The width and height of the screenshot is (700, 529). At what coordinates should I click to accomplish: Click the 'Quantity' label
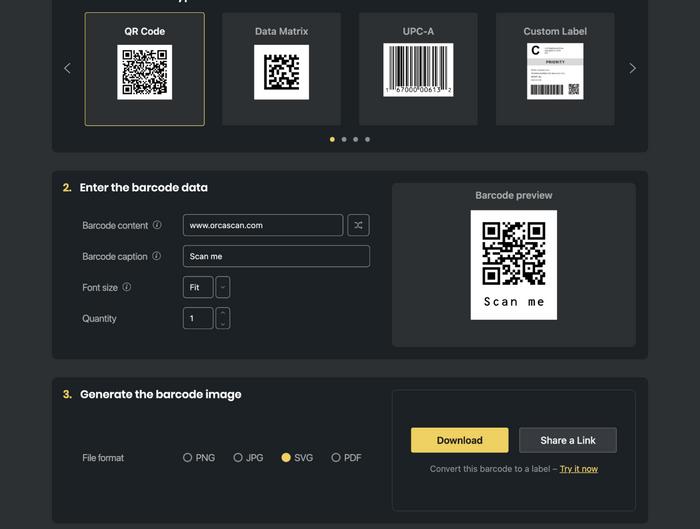[x=99, y=318]
